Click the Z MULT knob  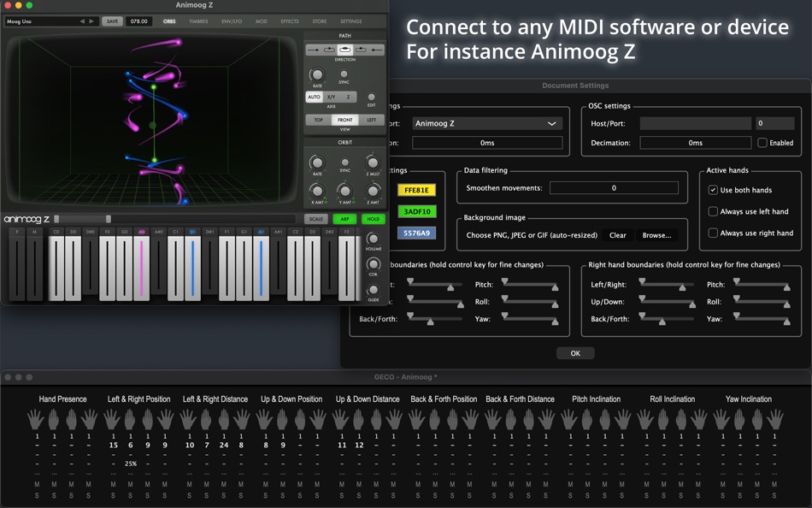pyautogui.click(x=373, y=162)
